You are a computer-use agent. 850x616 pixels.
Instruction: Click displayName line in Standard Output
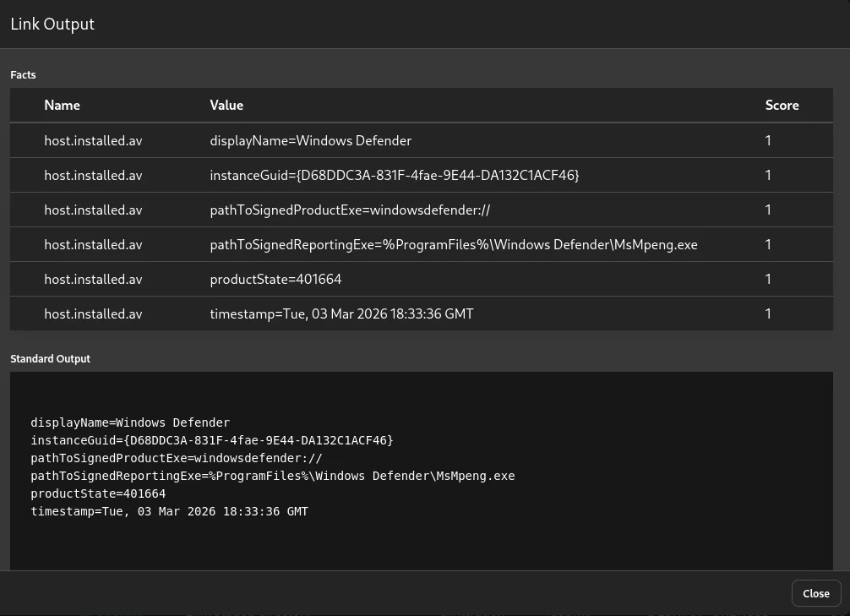pyautogui.click(x=130, y=422)
